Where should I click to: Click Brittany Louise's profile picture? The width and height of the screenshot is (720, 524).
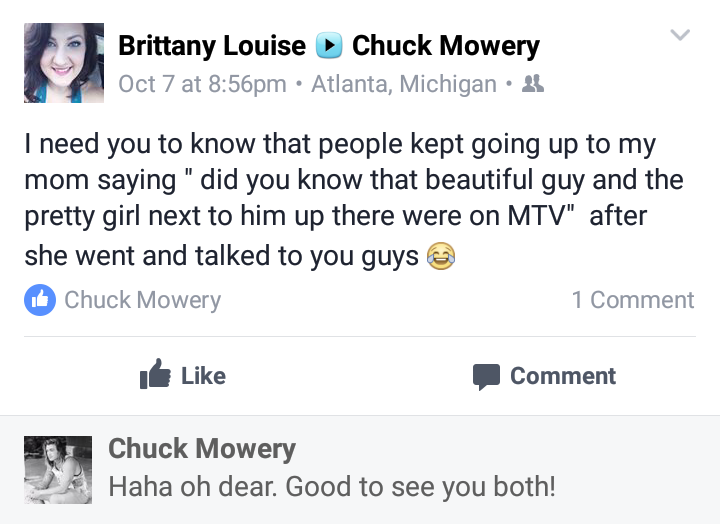pos(64,63)
